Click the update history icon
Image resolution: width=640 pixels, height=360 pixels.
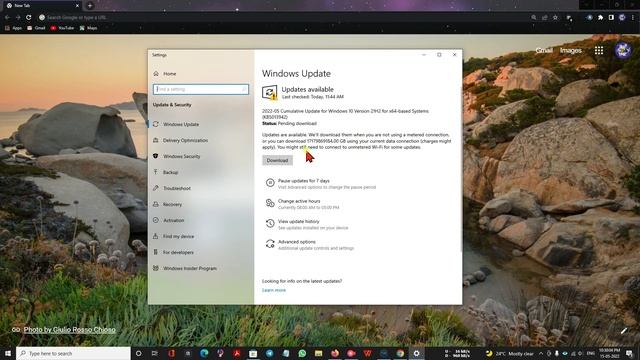270,223
